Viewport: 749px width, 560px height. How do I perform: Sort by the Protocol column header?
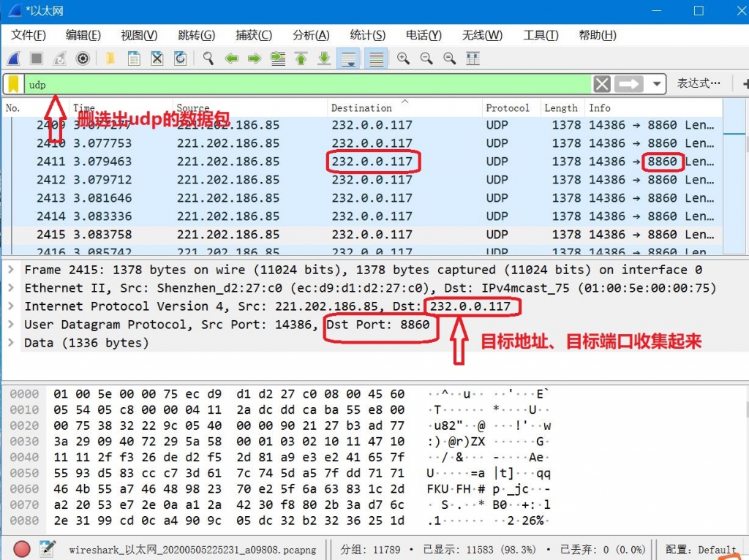click(511, 108)
